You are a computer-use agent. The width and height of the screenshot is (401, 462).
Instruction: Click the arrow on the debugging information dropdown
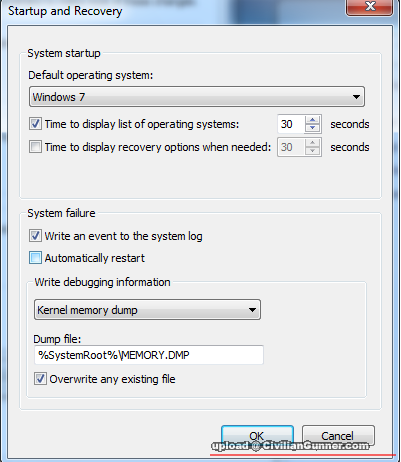[x=252, y=310]
